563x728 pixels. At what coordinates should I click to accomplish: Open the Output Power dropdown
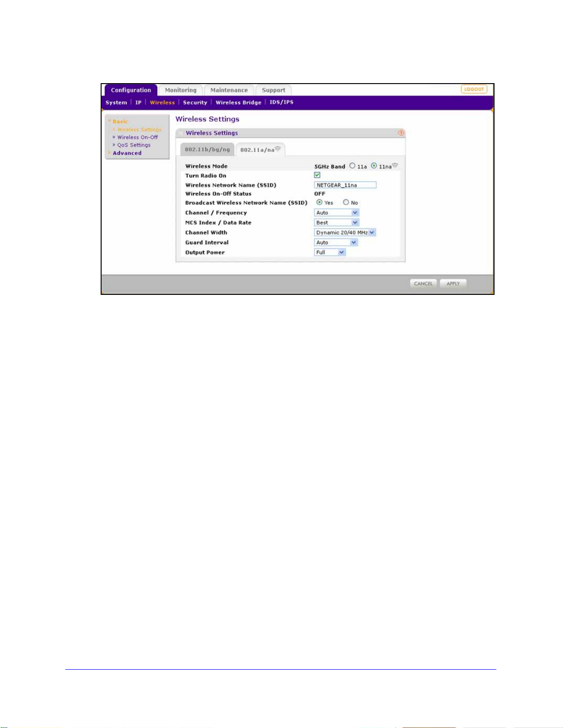tap(330, 252)
